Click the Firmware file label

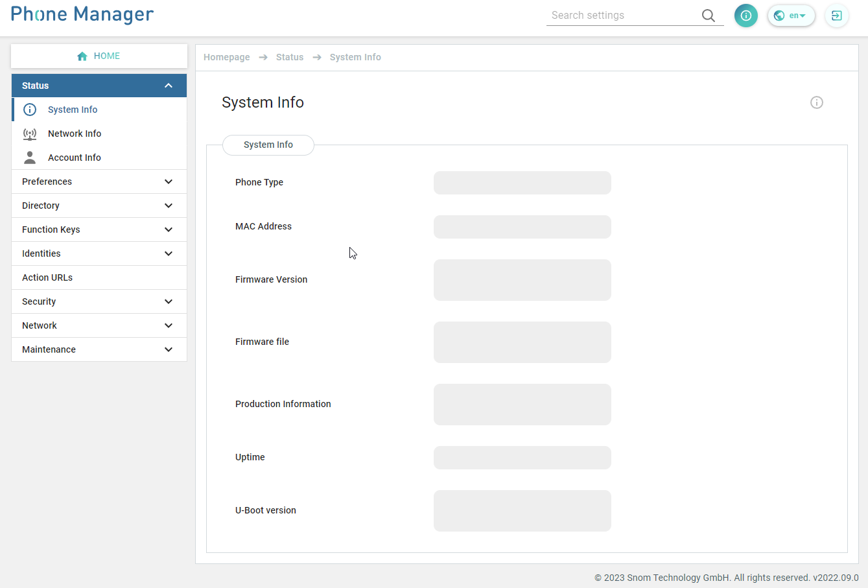(262, 342)
